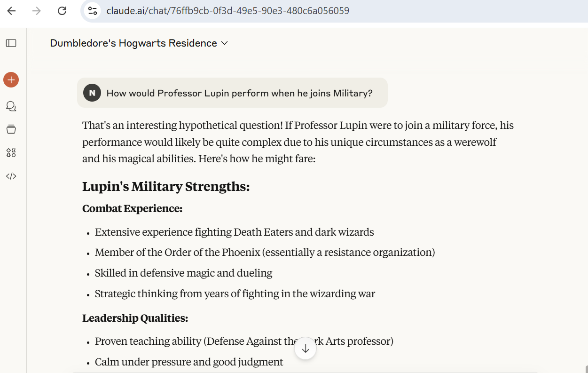Toggle the sidebar panel open

[11, 43]
